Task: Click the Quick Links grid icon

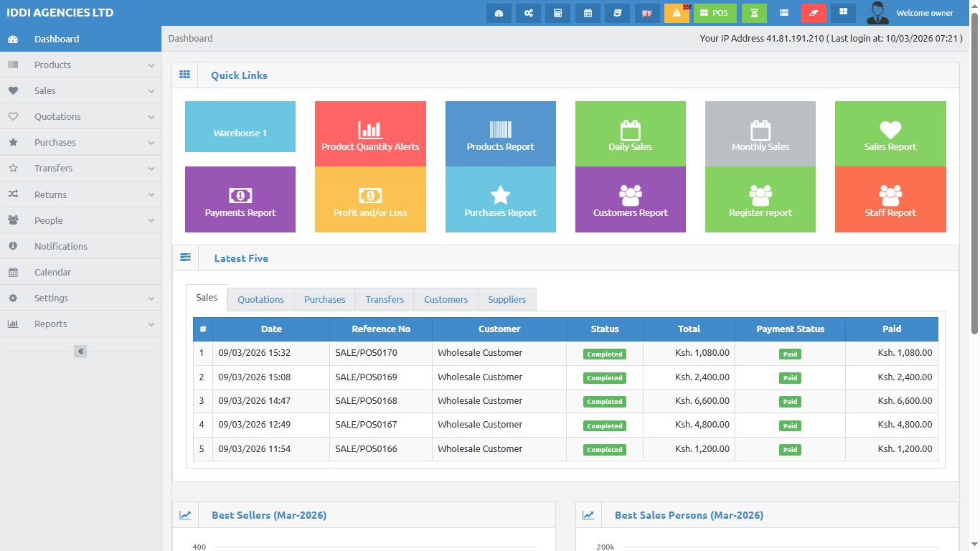Action: pos(185,74)
